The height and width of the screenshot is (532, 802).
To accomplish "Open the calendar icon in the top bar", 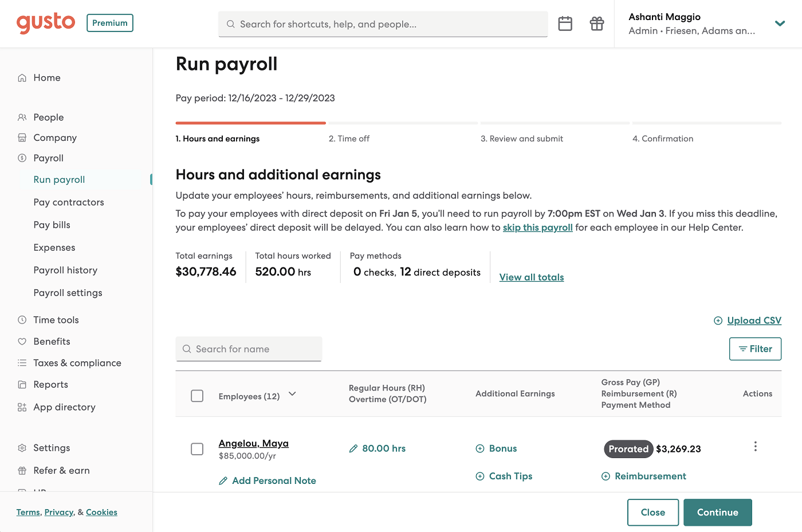I will point(565,23).
